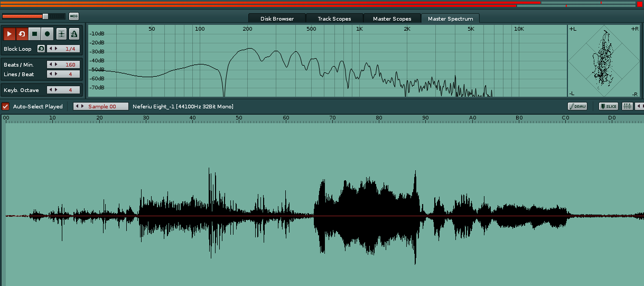
Task: Click the auto-slice markers waveform icon
Action: click(627, 106)
